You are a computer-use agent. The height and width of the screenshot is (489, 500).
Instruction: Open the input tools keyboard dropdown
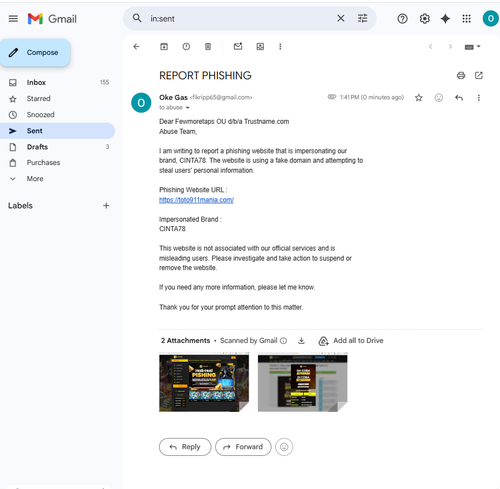472,47
